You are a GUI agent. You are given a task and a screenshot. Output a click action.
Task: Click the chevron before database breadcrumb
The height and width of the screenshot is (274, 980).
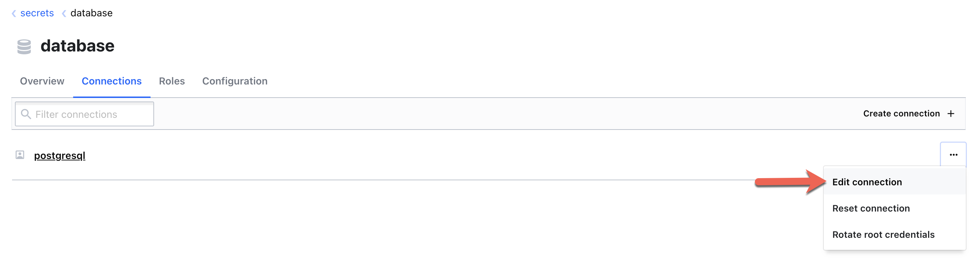[x=64, y=14]
